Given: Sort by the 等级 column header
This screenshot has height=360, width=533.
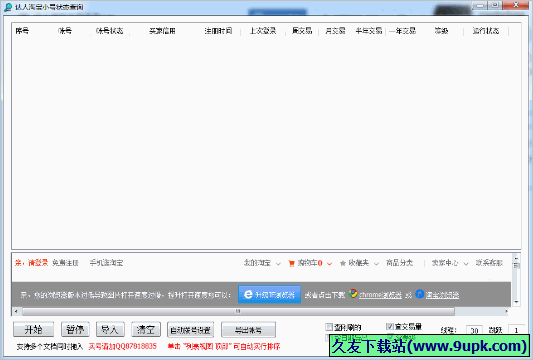Looking at the screenshot, I should coord(441,31).
